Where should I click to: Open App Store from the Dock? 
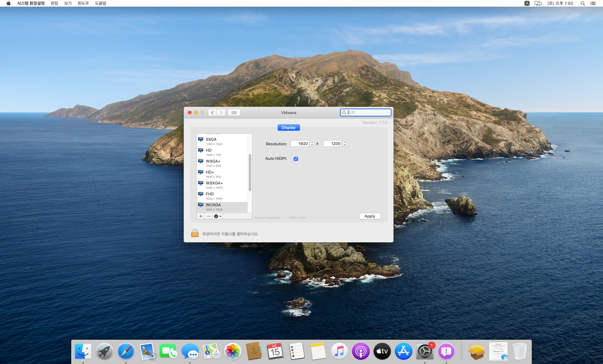point(403,351)
